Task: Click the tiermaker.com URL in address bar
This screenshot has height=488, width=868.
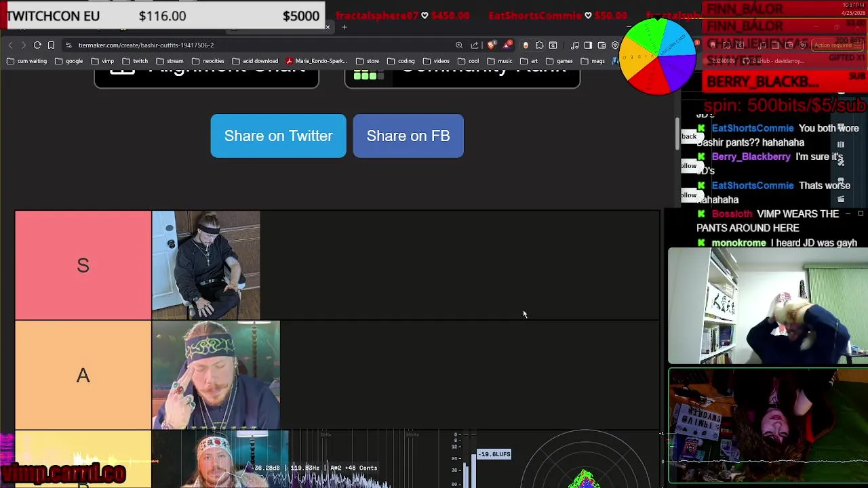Action: point(146,45)
